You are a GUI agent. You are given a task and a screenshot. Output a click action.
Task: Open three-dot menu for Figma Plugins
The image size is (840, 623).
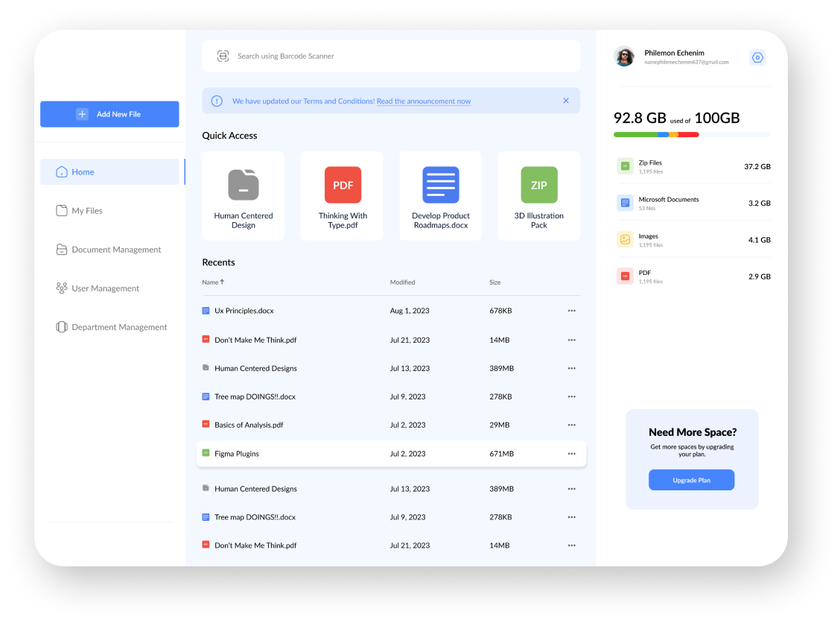coord(571,454)
